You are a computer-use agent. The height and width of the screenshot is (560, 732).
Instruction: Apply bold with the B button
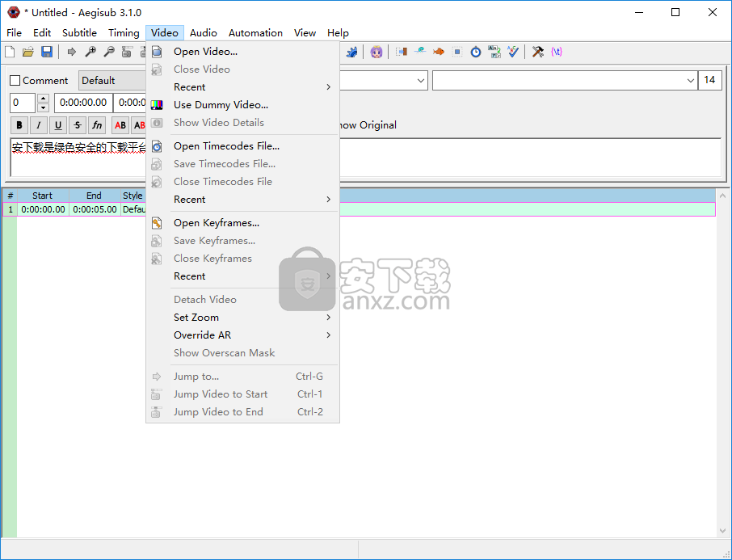click(19, 124)
